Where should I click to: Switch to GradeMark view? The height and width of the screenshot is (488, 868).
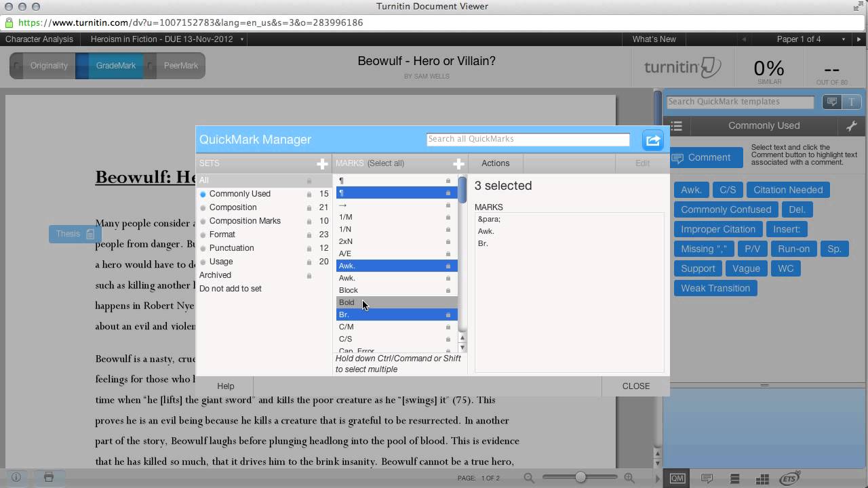pos(115,66)
